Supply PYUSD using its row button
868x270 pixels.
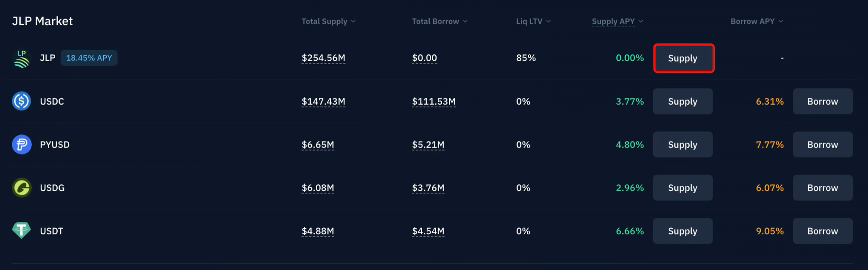point(682,144)
